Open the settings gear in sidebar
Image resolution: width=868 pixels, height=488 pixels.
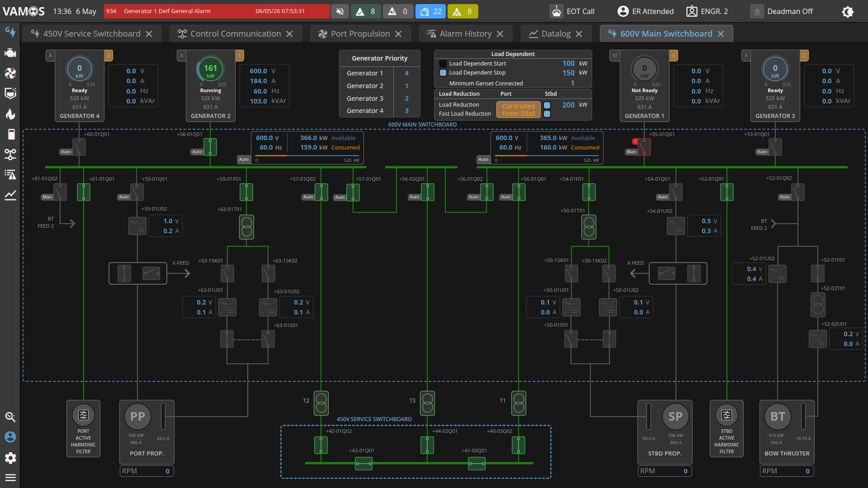10,458
